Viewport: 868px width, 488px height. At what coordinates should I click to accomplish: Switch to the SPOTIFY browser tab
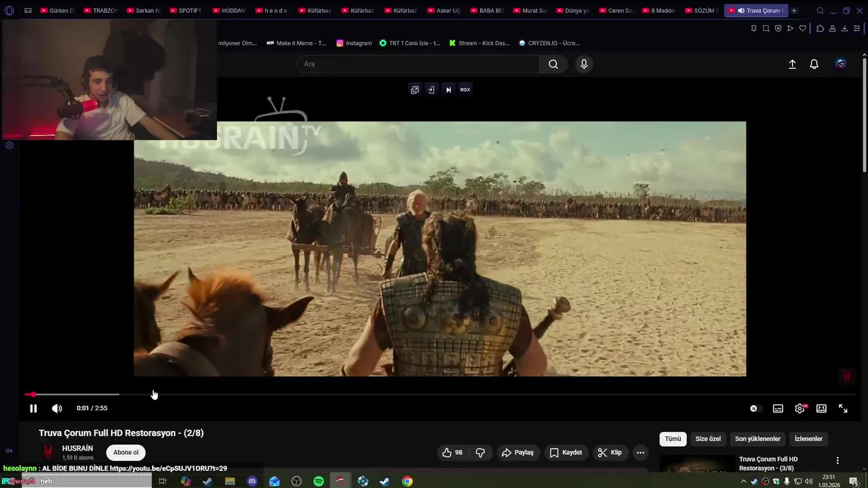(186, 11)
